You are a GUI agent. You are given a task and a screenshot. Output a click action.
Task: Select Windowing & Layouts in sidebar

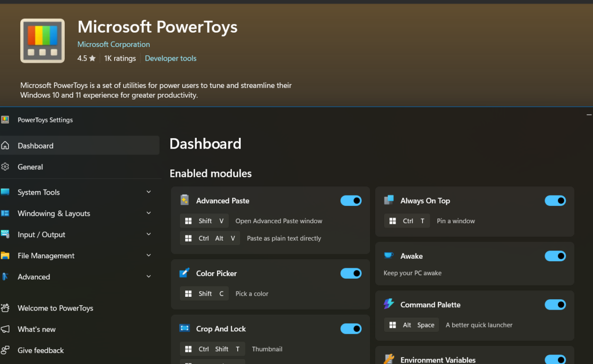[80, 213]
